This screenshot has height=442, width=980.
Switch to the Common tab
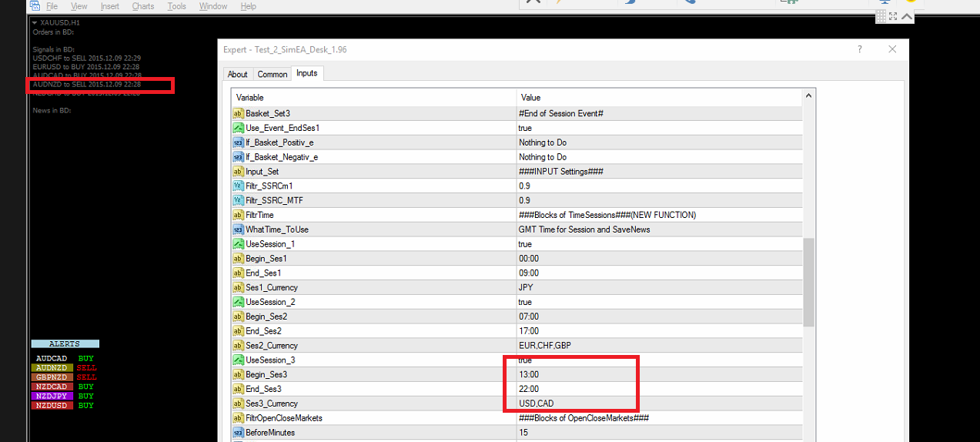[x=273, y=74]
